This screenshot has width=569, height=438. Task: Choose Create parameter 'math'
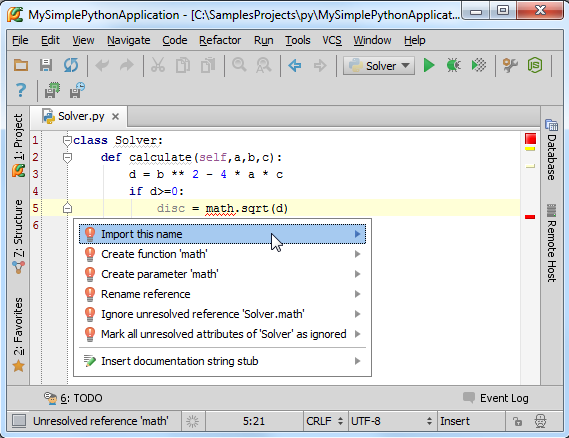click(x=222, y=274)
